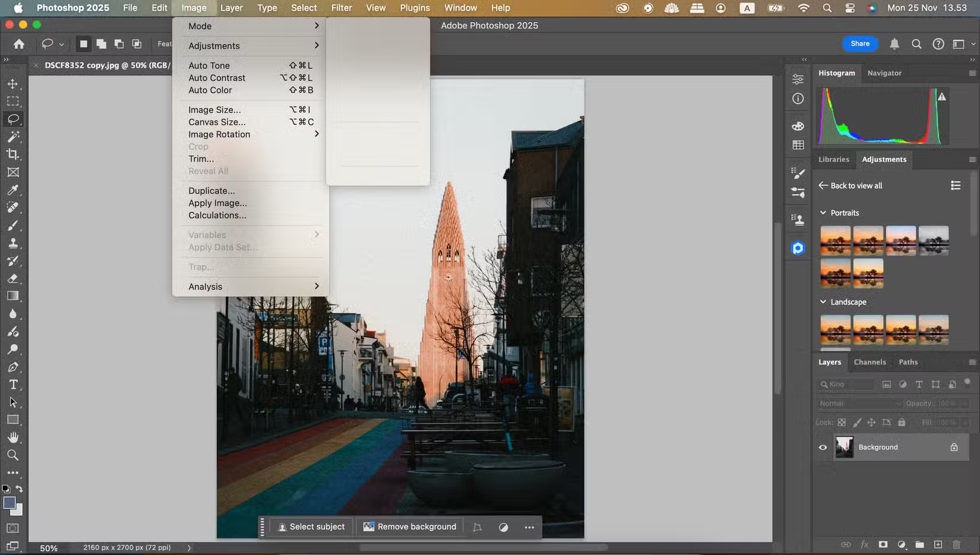Image resolution: width=980 pixels, height=555 pixels.
Task: Choose the Clone Stamp tool
Action: (x=13, y=243)
